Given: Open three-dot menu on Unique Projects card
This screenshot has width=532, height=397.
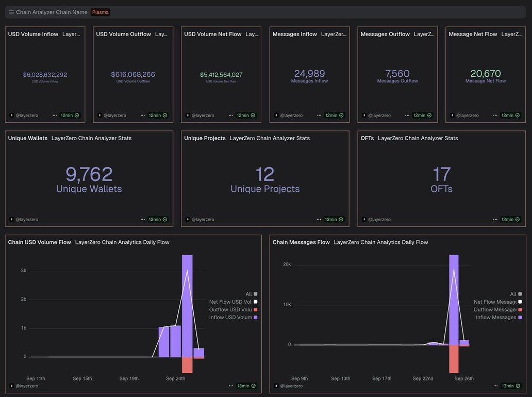Looking at the screenshot, I should pos(319,220).
